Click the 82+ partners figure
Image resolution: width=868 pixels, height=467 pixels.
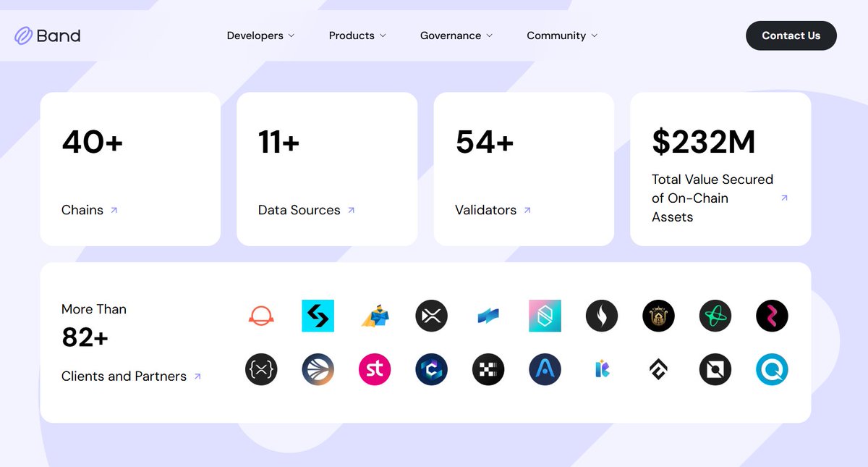[85, 337]
